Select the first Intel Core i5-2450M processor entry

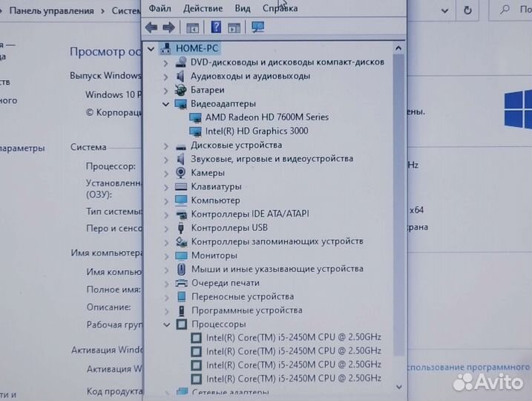pyautogui.click(x=294, y=337)
